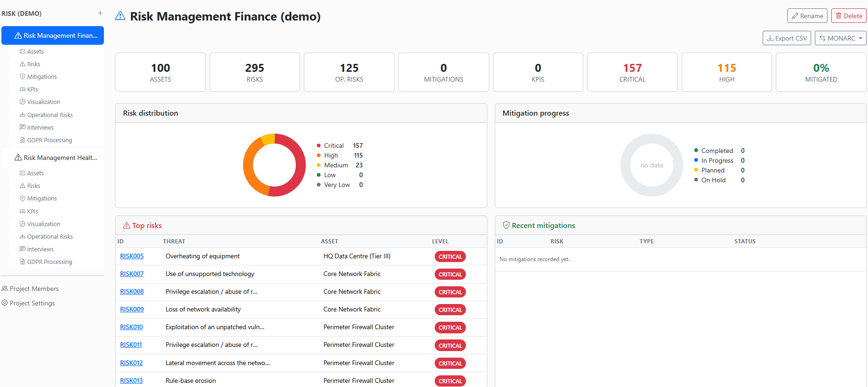Click the Top risks warning icon
The height and width of the screenshot is (387, 868).
pyautogui.click(x=127, y=225)
